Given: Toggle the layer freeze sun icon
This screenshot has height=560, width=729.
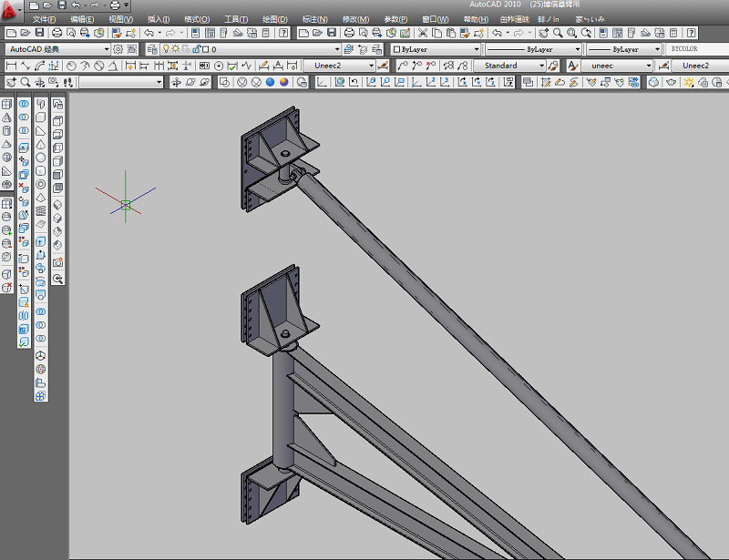Looking at the screenshot, I should coord(177,49).
